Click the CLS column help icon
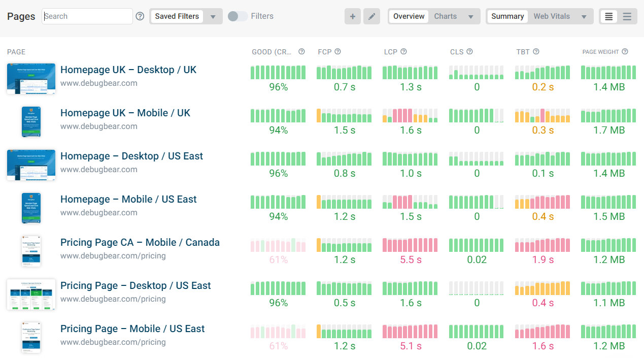Viewport: 644px width, 358px height. tap(469, 51)
